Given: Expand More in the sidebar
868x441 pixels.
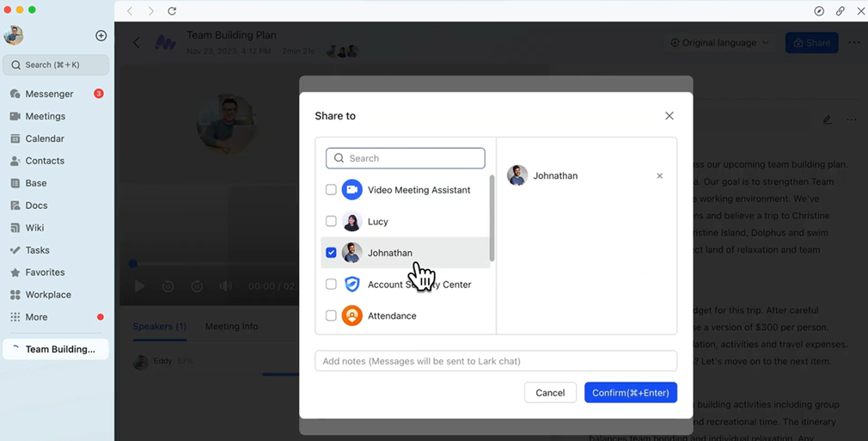Looking at the screenshot, I should pyautogui.click(x=36, y=317).
